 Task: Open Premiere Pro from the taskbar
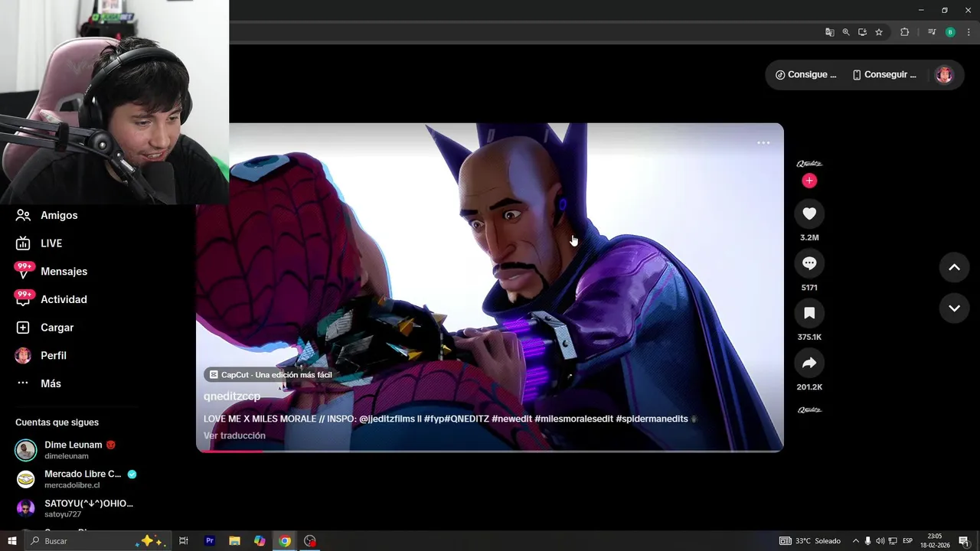(209, 541)
